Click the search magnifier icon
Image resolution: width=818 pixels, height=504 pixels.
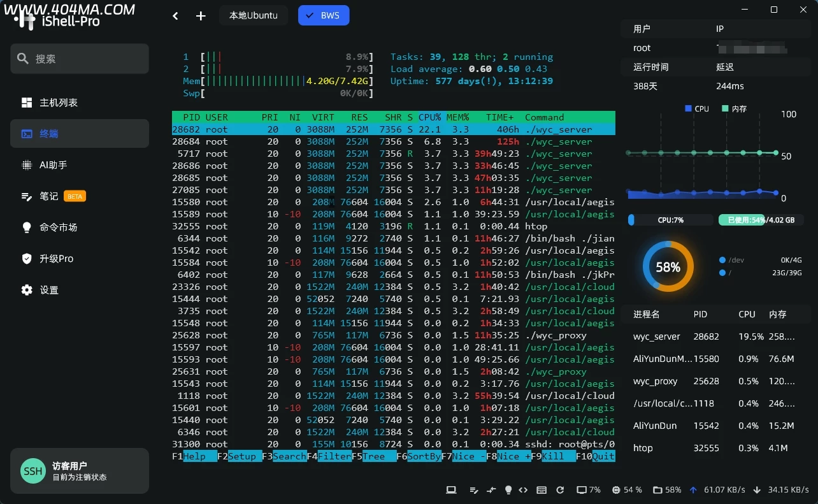(23, 59)
